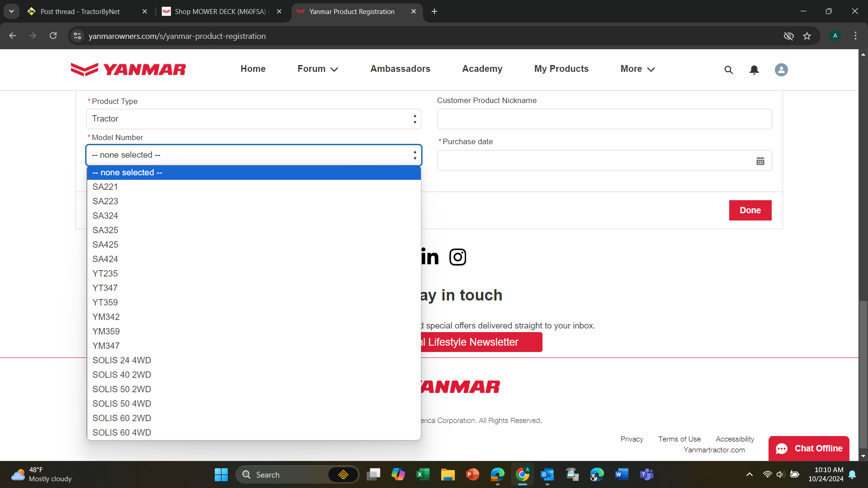This screenshot has width=868, height=488.
Task: Bookmark this page with star icon
Action: coord(807,36)
